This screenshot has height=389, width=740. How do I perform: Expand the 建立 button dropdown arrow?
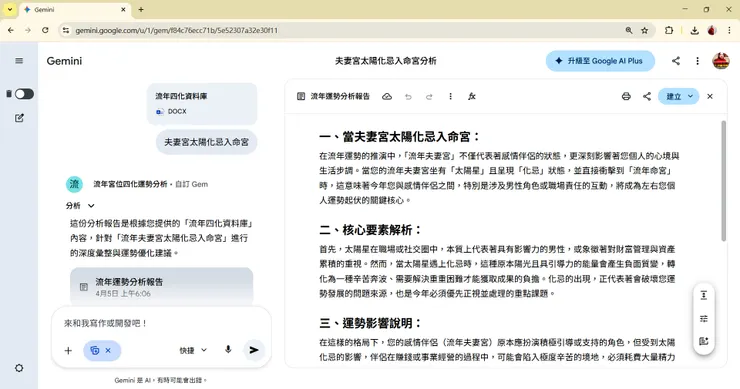click(x=690, y=96)
